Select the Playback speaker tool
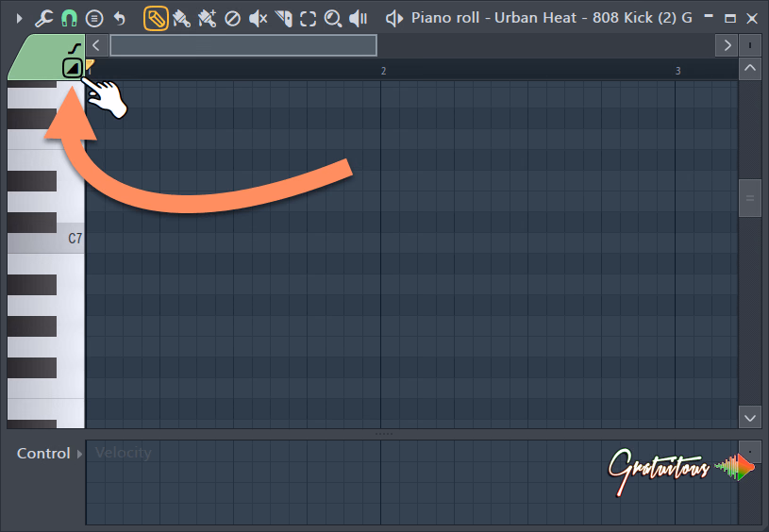Image resolution: width=769 pixels, height=532 pixels. click(358, 19)
